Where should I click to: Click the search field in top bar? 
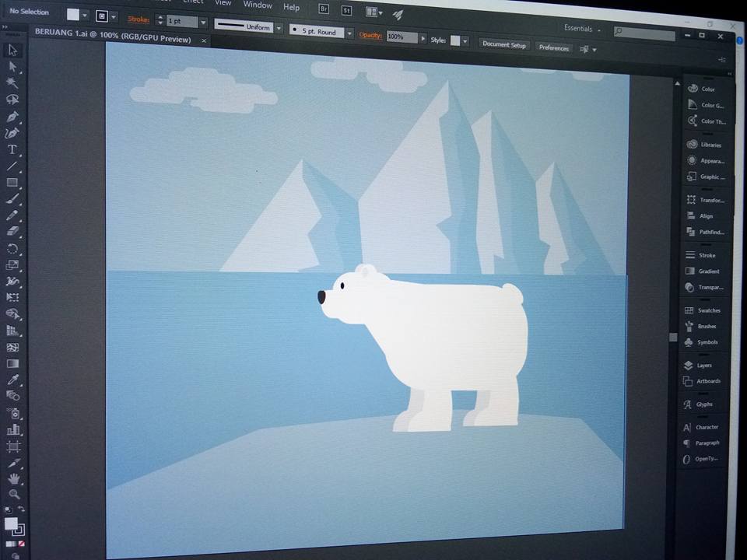pos(644,33)
